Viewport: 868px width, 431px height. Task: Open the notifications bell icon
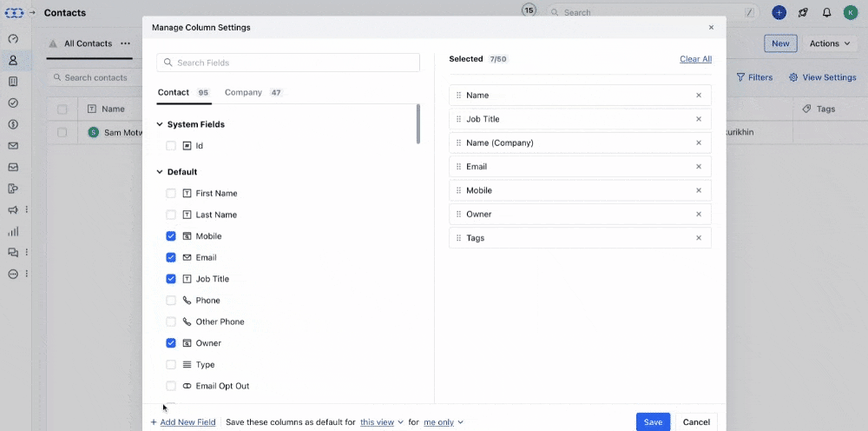(x=826, y=13)
